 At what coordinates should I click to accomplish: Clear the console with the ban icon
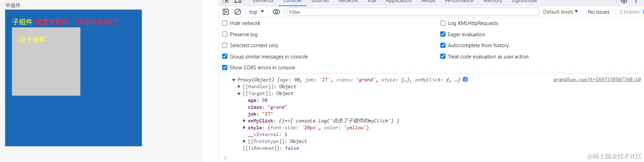click(x=238, y=12)
